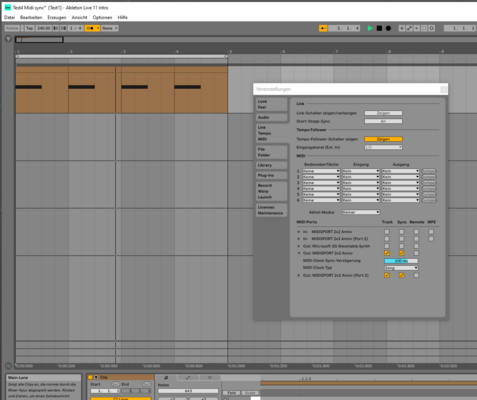The height and width of the screenshot is (400, 477).
Task: Toggle yellow Zeigen for Tempo-Follower-Schalter
Action: coord(383,139)
